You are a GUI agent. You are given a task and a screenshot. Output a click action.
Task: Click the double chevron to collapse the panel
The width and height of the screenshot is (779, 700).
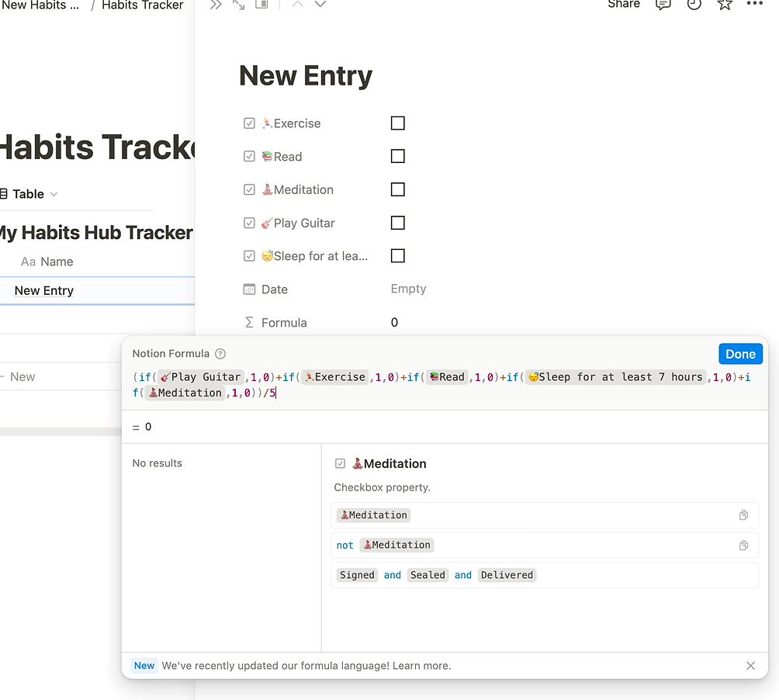click(x=216, y=5)
